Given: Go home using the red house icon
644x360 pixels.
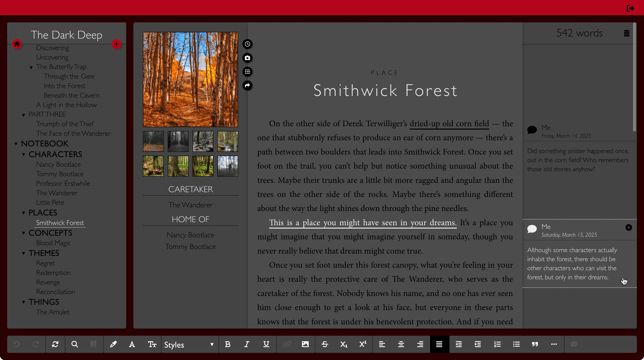Looking at the screenshot, I should pyautogui.click(x=17, y=44).
